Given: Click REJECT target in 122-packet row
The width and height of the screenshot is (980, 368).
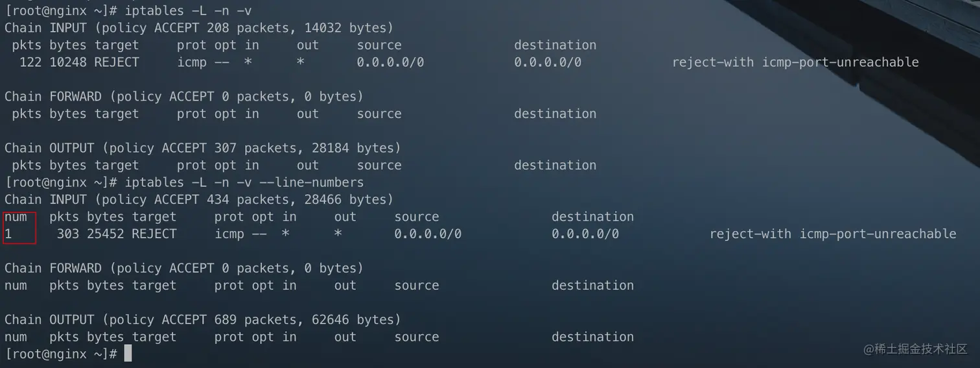Looking at the screenshot, I should pyautogui.click(x=117, y=62).
